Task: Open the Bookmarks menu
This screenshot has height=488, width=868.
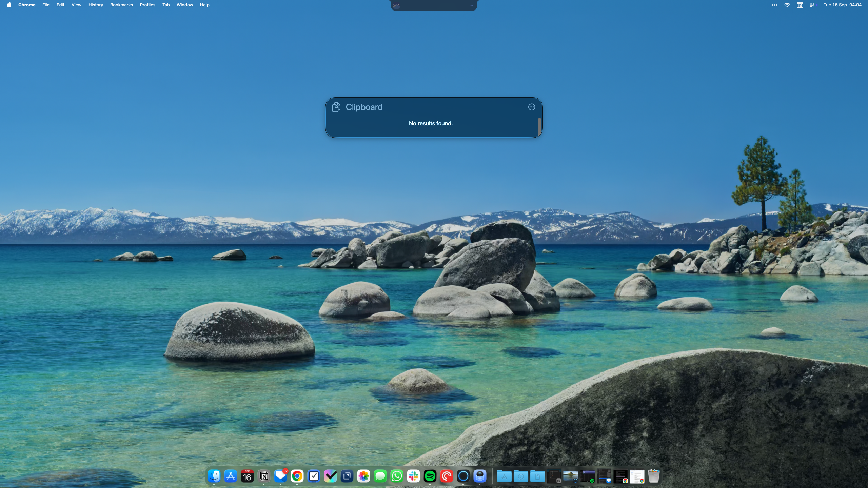Action: coord(121,5)
